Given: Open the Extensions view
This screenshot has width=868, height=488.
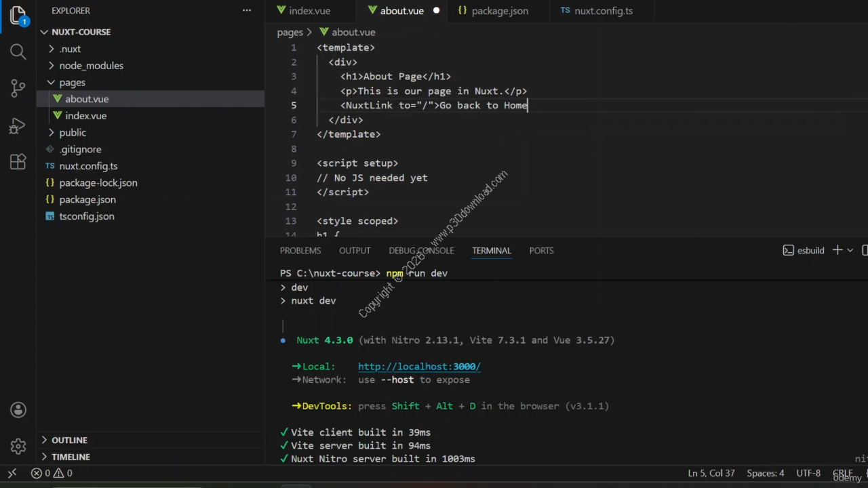Looking at the screenshot, I should coord(18,162).
